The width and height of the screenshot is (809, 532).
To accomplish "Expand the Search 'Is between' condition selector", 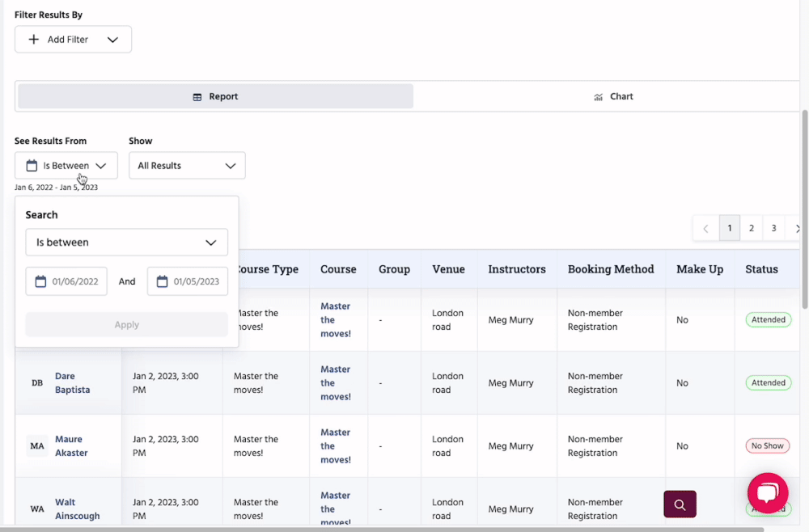I will [127, 243].
